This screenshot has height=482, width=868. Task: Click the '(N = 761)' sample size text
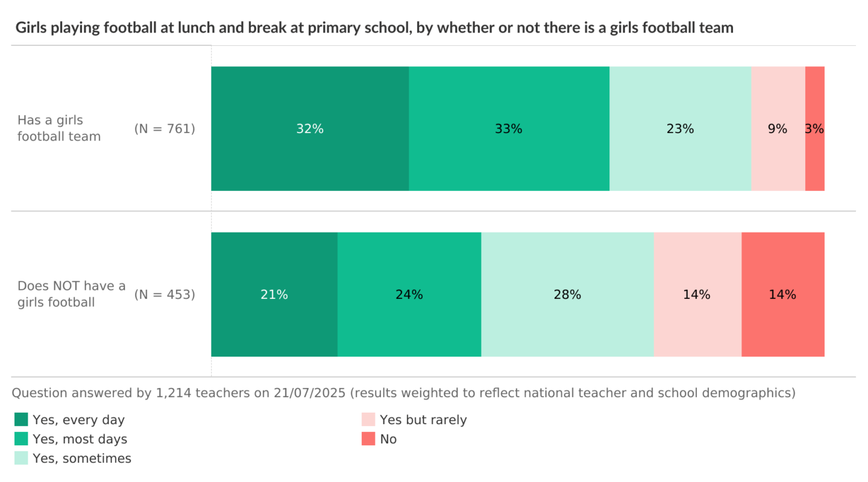click(165, 128)
